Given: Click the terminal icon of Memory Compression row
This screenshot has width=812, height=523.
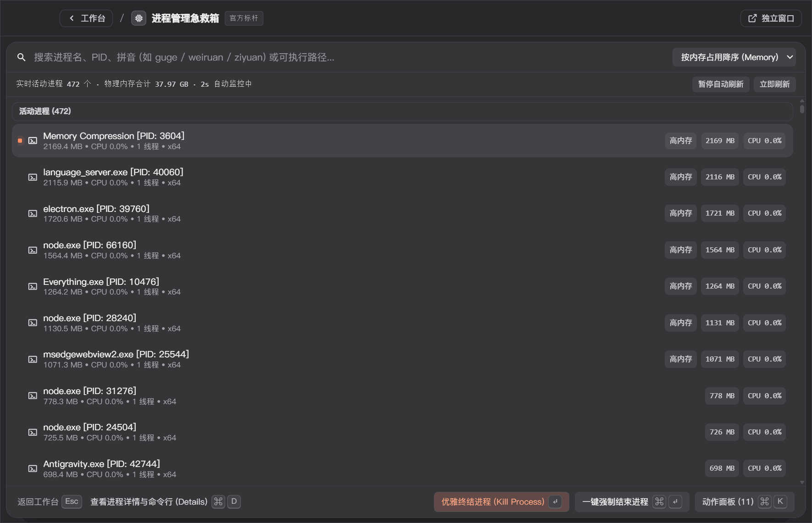Looking at the screenshot, I should point(33,141).
